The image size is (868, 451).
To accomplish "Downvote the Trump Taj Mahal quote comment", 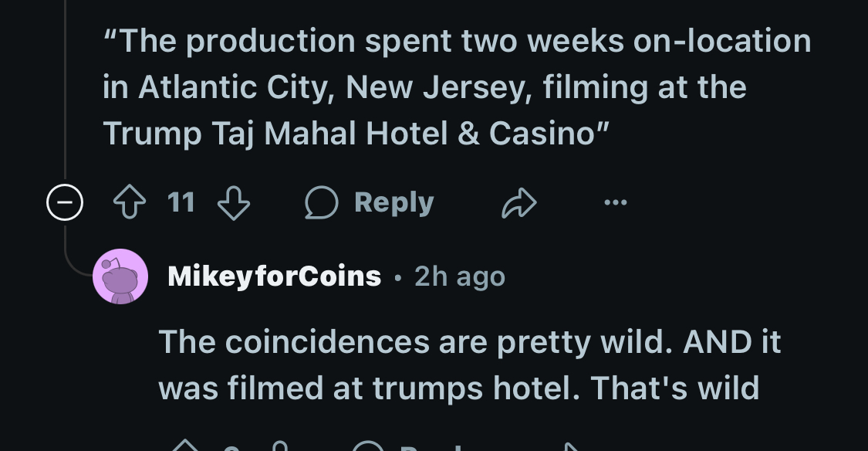I will (x=234, y=203).
